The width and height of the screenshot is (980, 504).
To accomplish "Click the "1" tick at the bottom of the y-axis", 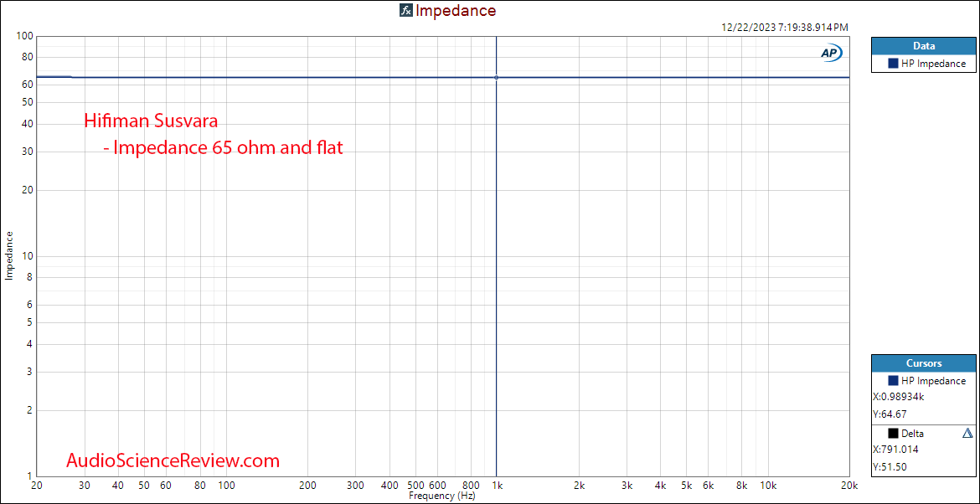I will [29, 476].
